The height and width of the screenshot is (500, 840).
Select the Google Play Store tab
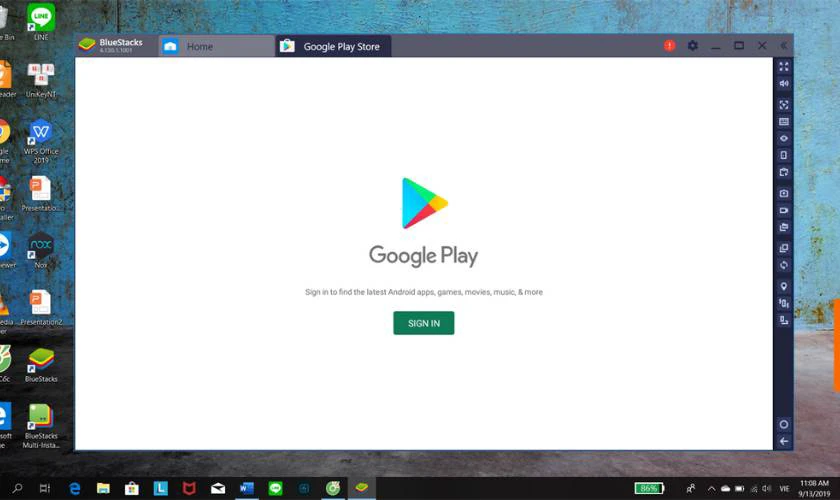click(333, 47)
